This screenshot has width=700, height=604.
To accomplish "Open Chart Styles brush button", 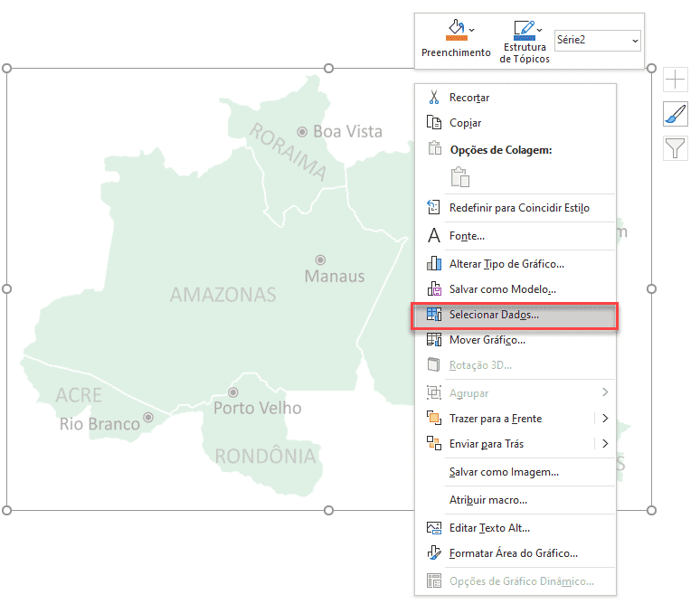I will coord(675,114).
